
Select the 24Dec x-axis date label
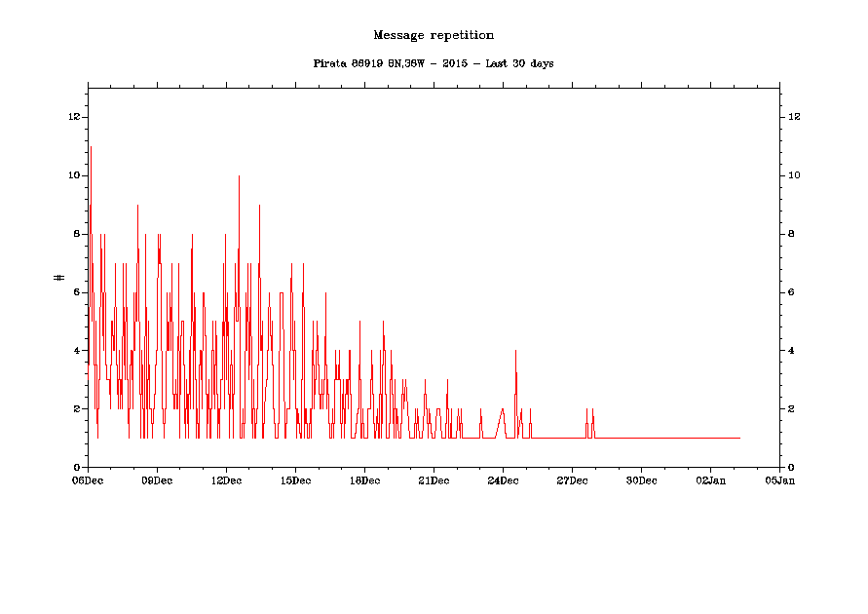[503, 480]
